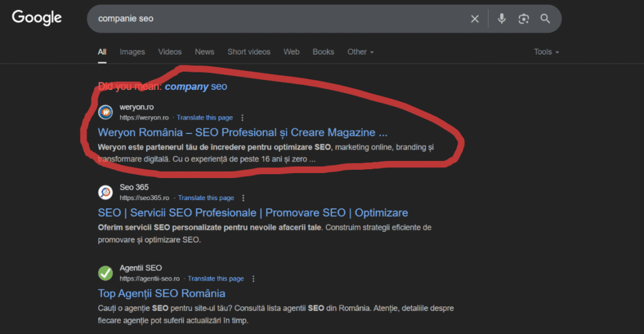Open the Tools dropdown
Viewport: 644px width, 334px height.
click(546, 52)
